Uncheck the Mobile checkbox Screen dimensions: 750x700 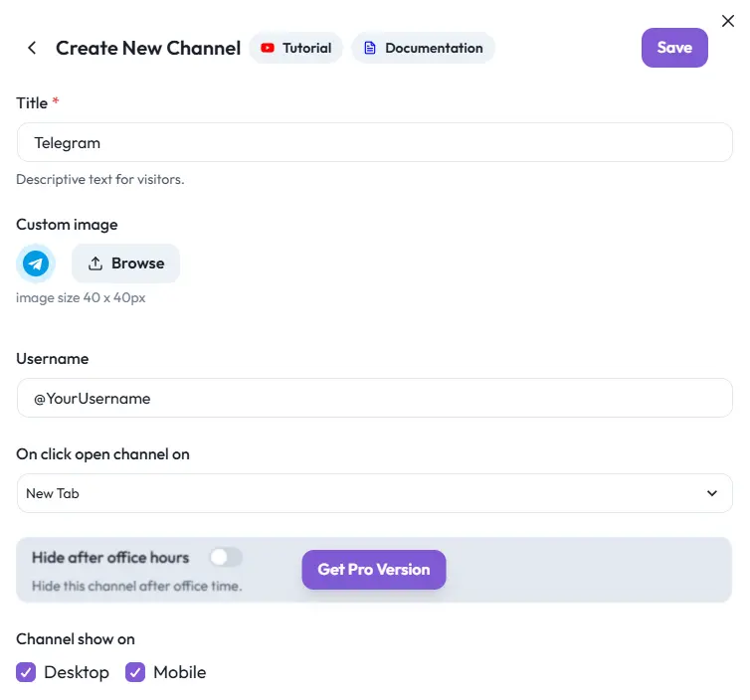135,673
